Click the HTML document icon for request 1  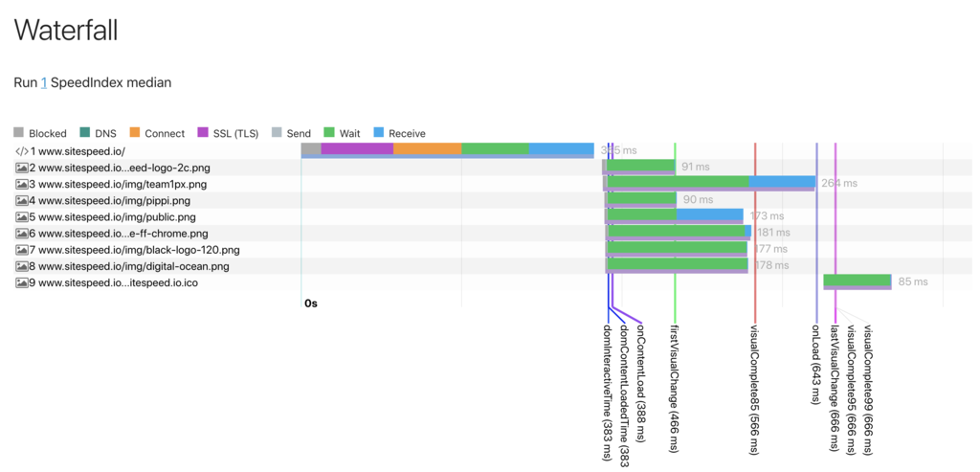pyautogui.click(x=22, y=151)
